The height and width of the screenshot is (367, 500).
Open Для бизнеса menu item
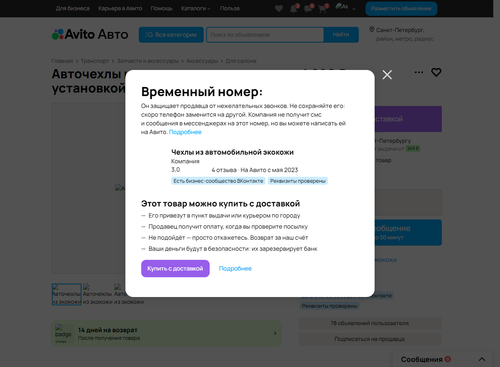[x=73, y=8]
